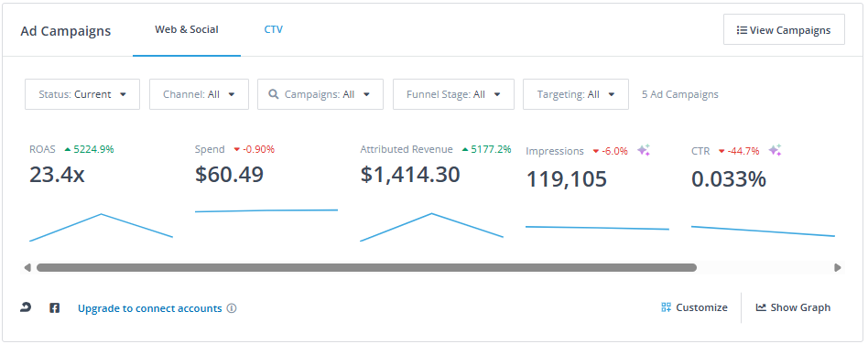
Task: Click the AdRoll arrow account icon
Action: point(26,307)
